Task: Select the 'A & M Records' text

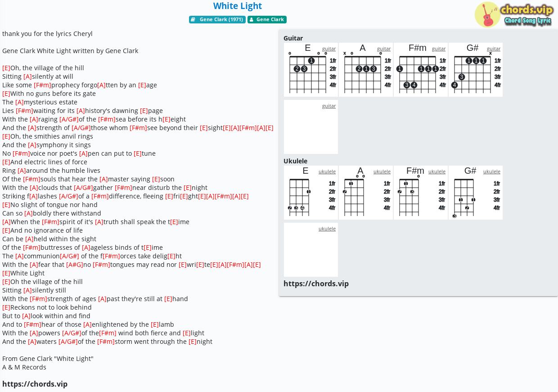Action: (x=24, y=367)
